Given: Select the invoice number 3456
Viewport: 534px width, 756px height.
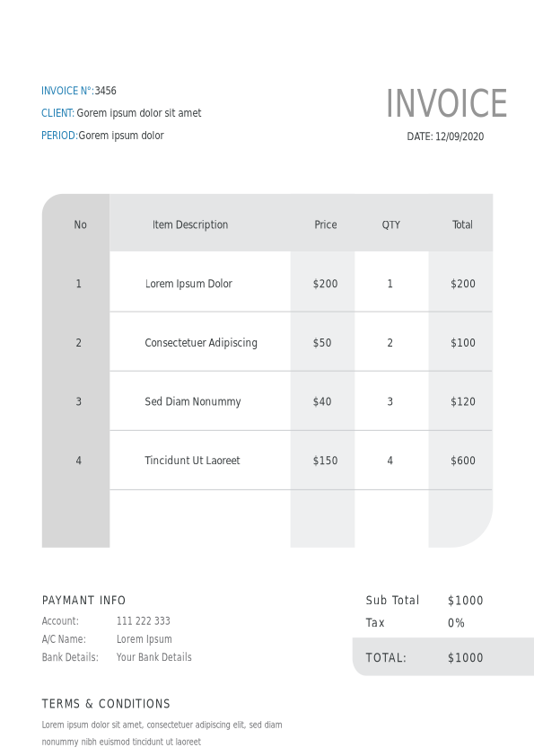Looking at the screenshot, I should click(106, 91).
